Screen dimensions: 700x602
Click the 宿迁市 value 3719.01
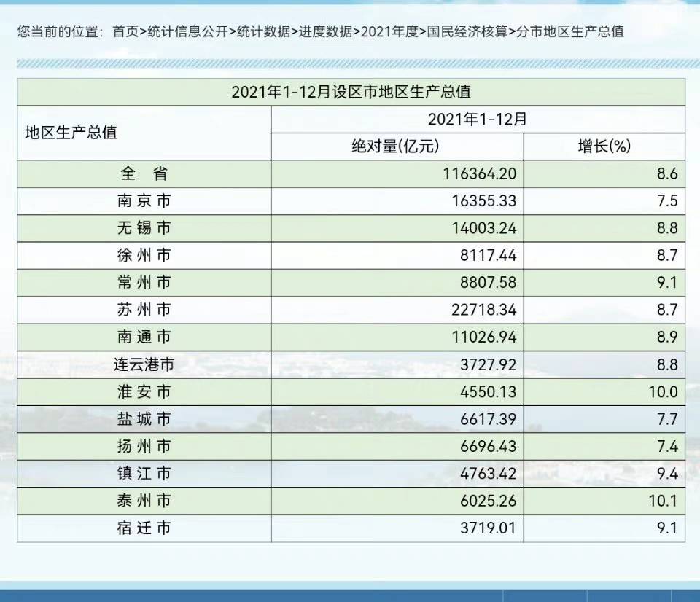(x=488, y=528)
